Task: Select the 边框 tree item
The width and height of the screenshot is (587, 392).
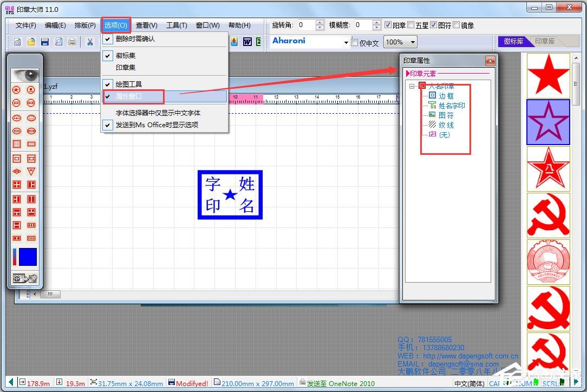Action: click(x=446, y=96)
